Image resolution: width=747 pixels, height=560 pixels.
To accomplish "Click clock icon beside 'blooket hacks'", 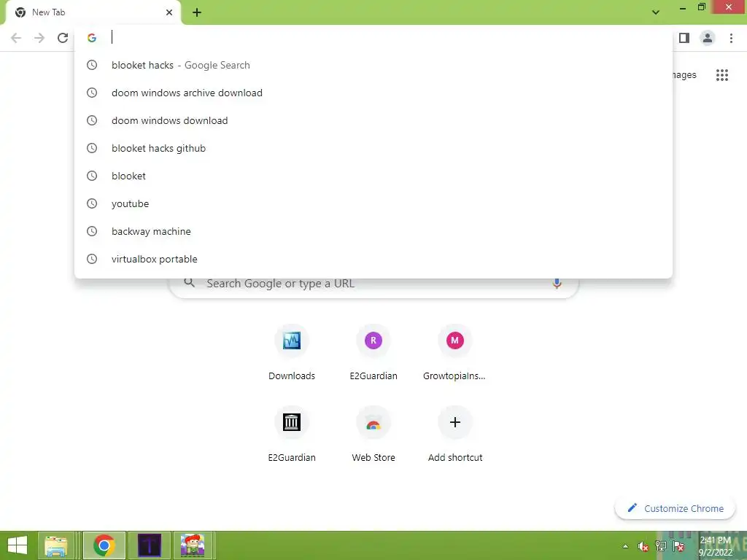I will (x=92, y=65).
